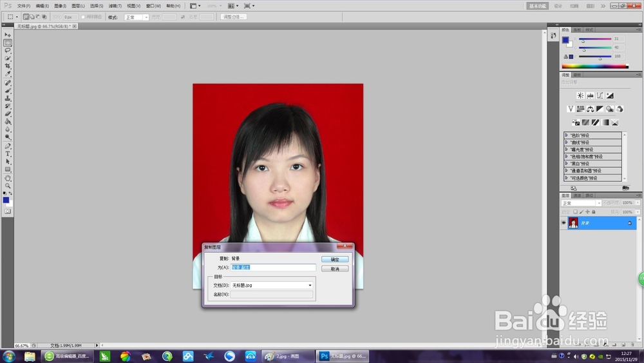
Task: Choose the Subtract from selection mode button
Action: coord(38,17)
